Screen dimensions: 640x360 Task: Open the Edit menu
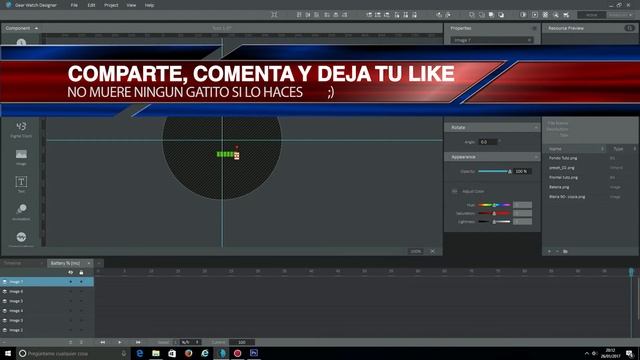(x=91, y=5)
